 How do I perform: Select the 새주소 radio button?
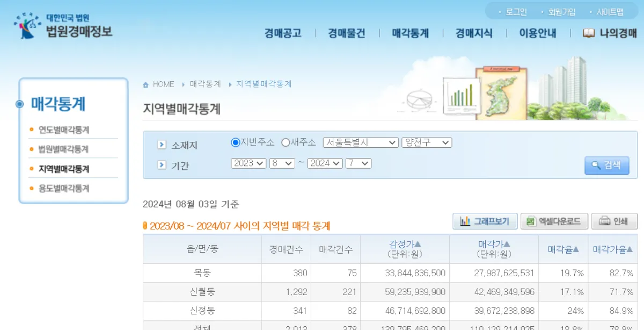click(286, 142)
